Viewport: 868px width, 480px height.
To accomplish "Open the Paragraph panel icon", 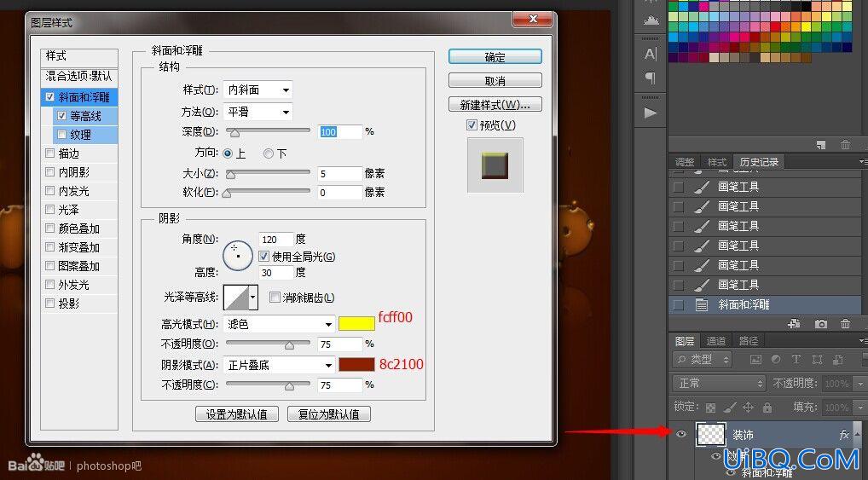I will point(651,78).
